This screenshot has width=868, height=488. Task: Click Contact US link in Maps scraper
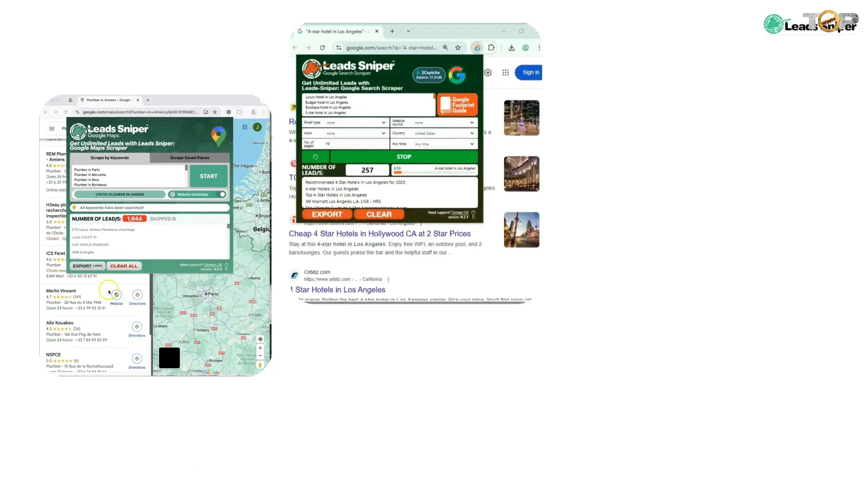[x=213, y=265]
